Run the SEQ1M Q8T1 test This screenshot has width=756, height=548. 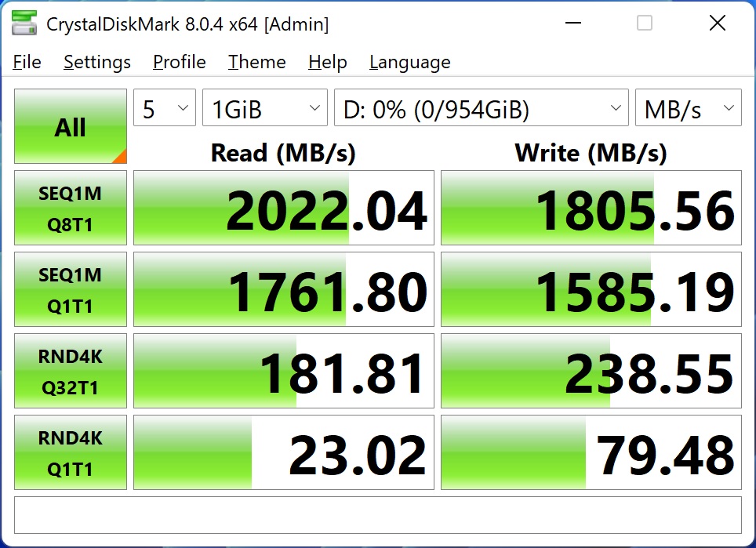point(71,208)
